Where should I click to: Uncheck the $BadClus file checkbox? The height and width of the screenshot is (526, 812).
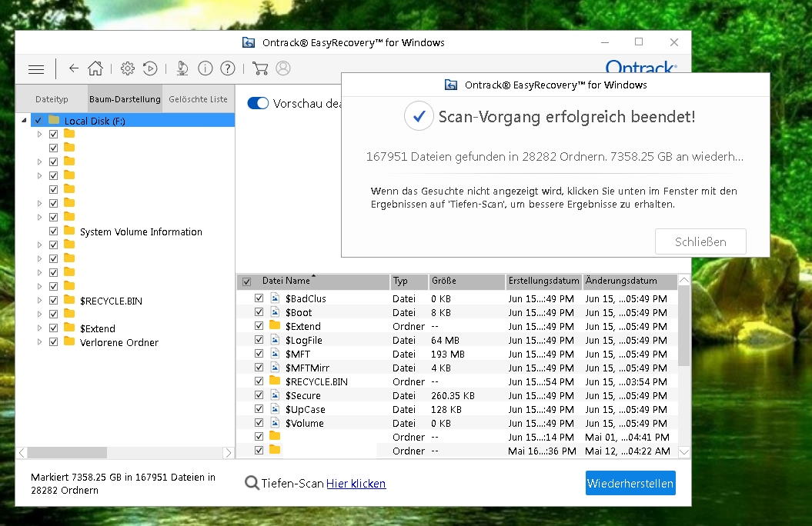tap(259, 298)
